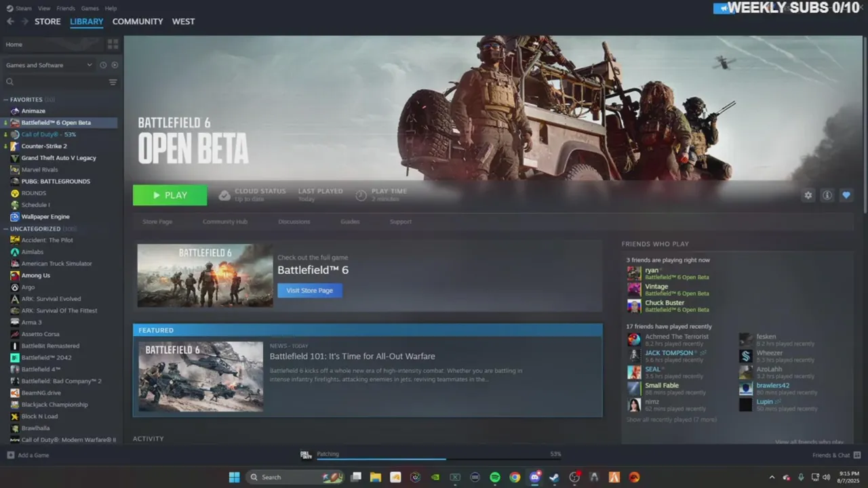Click Show all recently played link
The width and height of the screenshot is (868, 488).
(x=671, y=420)
